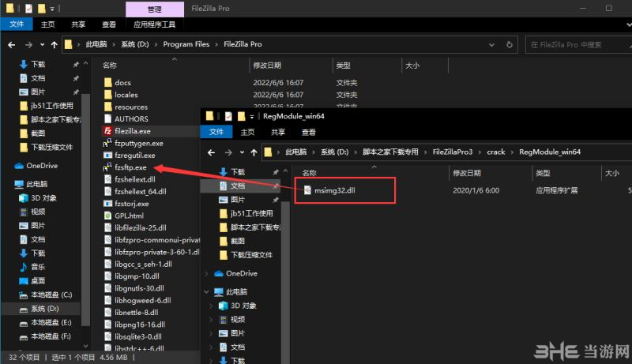632x364 pixels.
Task: Open 音乐 in left navigation pane
Action: click(x=38, y=267)
